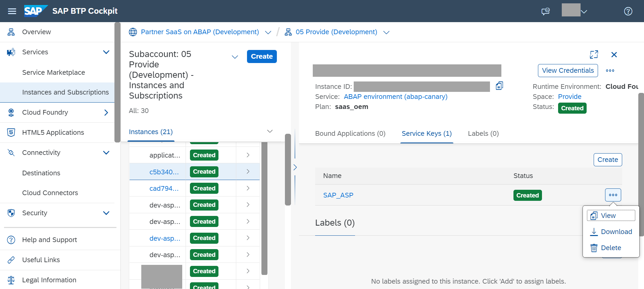Collapse the Connectivity section chevron
644x289 pixels.
[x=106, y=153]
